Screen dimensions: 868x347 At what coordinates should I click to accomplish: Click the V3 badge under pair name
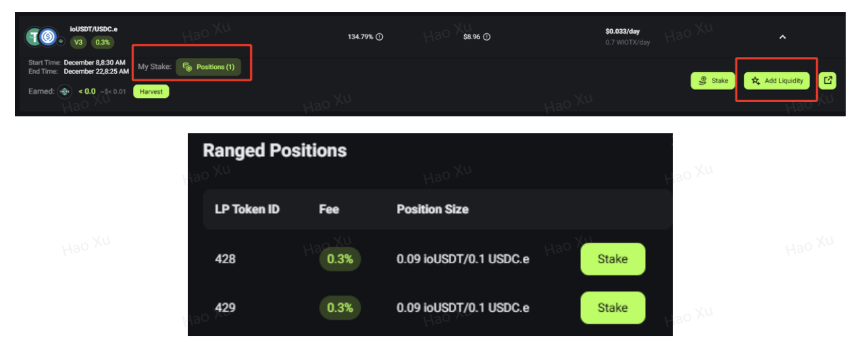(x=78, y=42)
